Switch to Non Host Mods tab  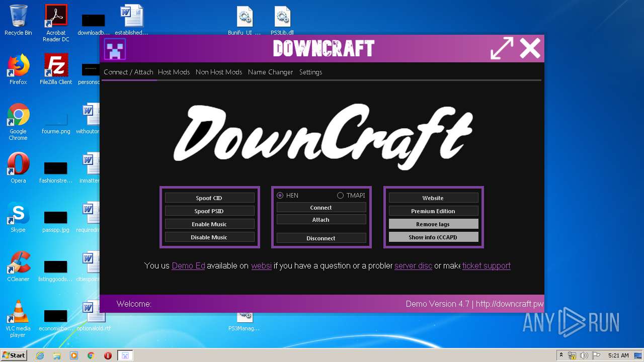pyautogui.click(x=219, y=72)
